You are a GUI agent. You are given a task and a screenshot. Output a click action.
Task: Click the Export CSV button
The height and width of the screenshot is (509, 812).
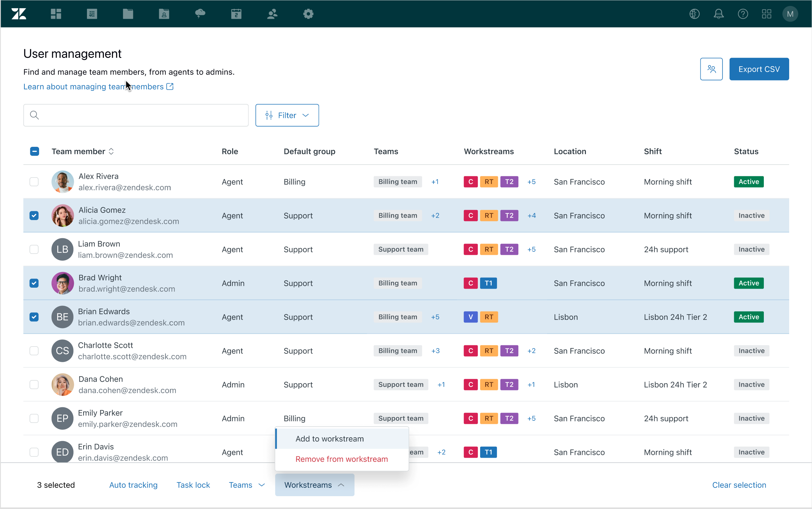pyautogui.click(x=759, y=69)
